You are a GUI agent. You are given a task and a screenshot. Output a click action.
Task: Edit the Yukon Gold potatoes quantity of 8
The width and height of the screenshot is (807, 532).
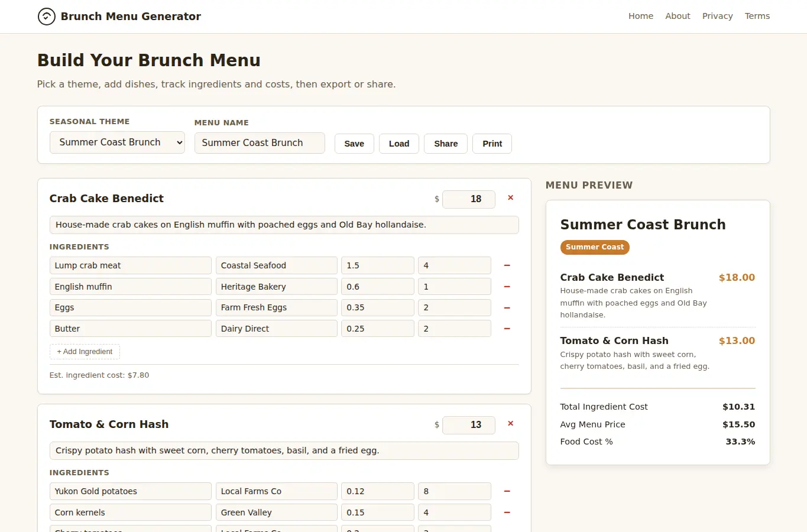point(455,491)
